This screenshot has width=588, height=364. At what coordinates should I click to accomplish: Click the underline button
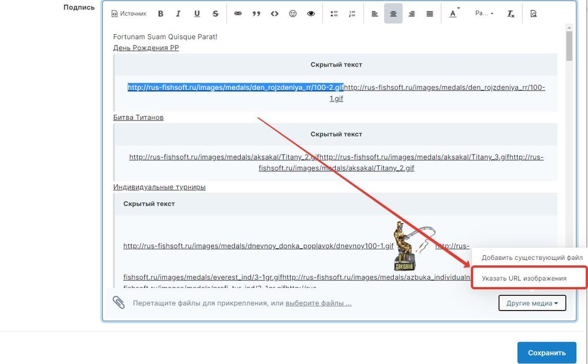197,14
